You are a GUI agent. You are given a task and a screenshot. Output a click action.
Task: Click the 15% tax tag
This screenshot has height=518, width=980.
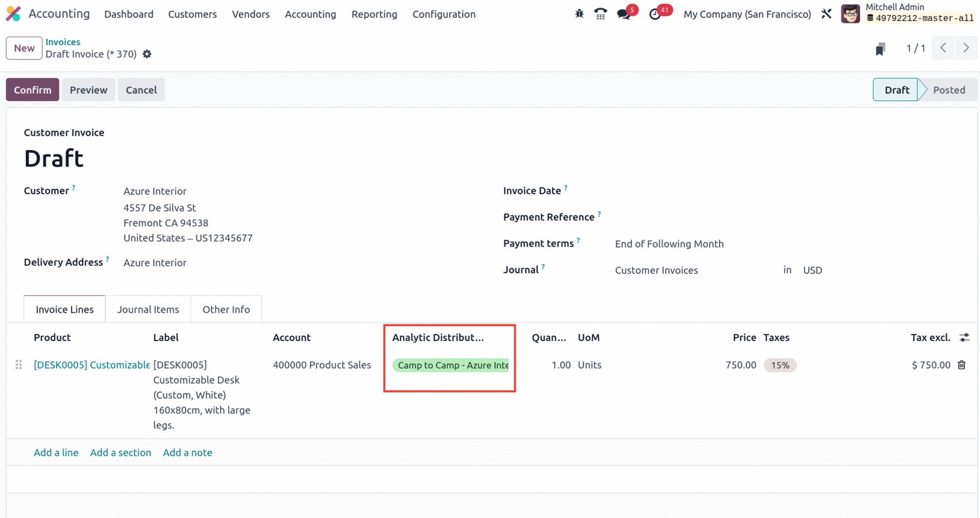pos(780,365)
